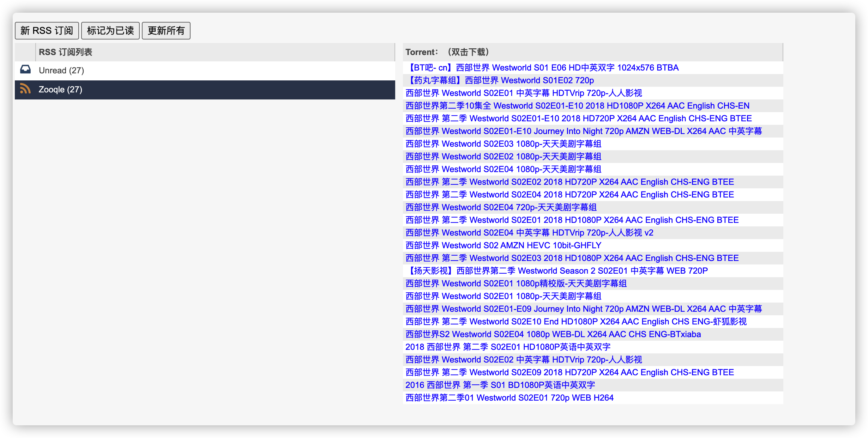Open the Westworld S02 AMZN HEVC 10bit-GHFLY link
868x438 pixels.
click(504, 245)
